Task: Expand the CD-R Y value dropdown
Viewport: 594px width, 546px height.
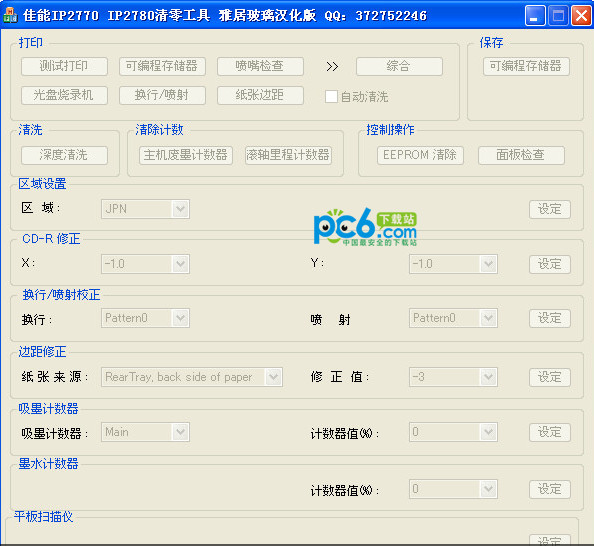Action: click(x=453, y=264)
